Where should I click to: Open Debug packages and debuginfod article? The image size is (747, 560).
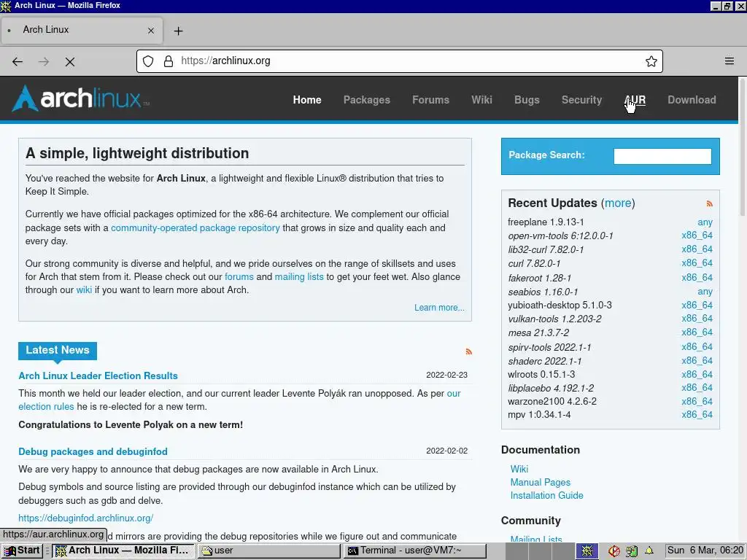click(x=93, y=451)
